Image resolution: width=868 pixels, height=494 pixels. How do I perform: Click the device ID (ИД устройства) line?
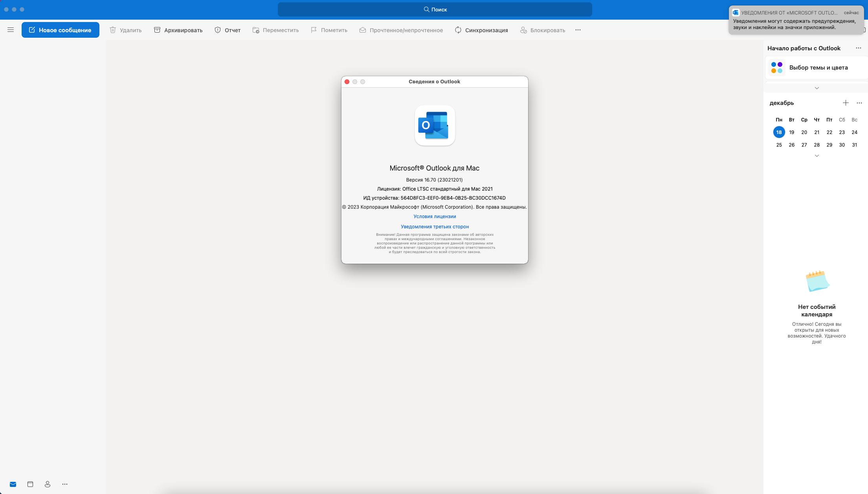(434, 198)
